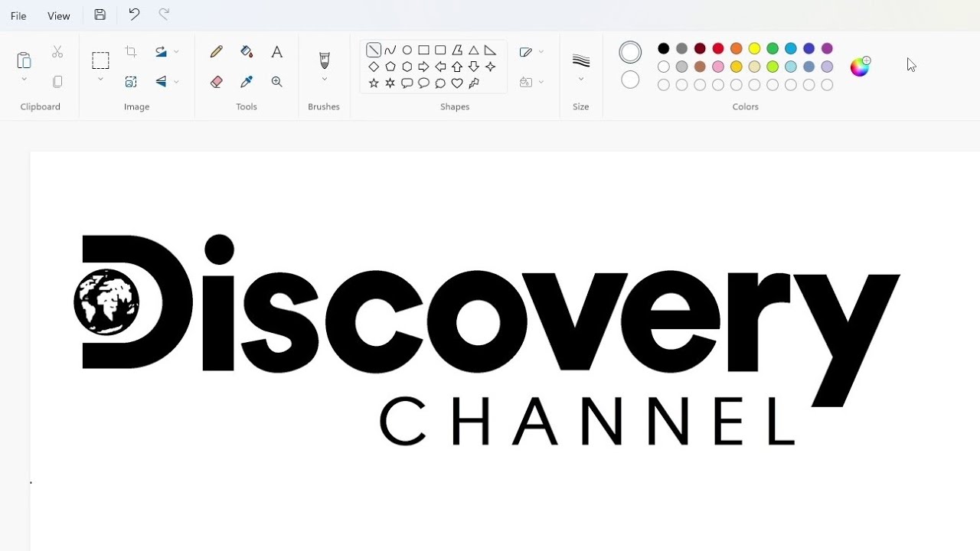The width and height of the screenshot is (980, 551).
Task: Click the Rotate icon
Action: click(x=161, y=52)
